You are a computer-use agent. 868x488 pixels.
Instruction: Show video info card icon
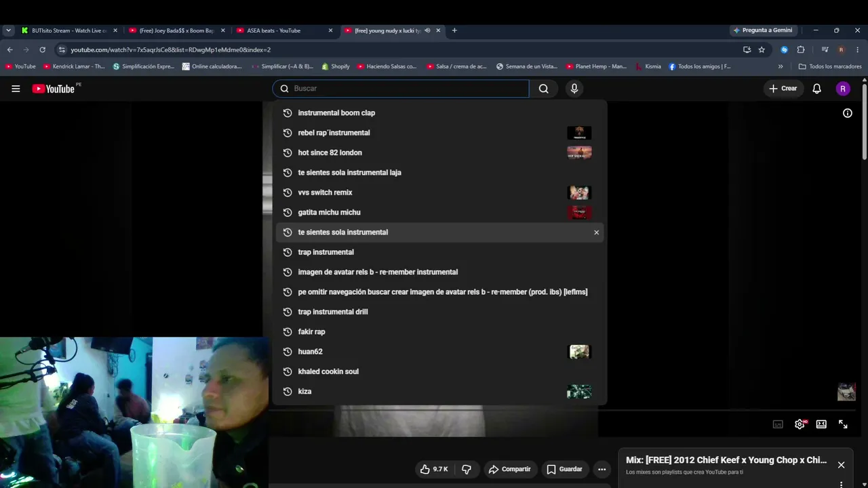pos(848,113)
